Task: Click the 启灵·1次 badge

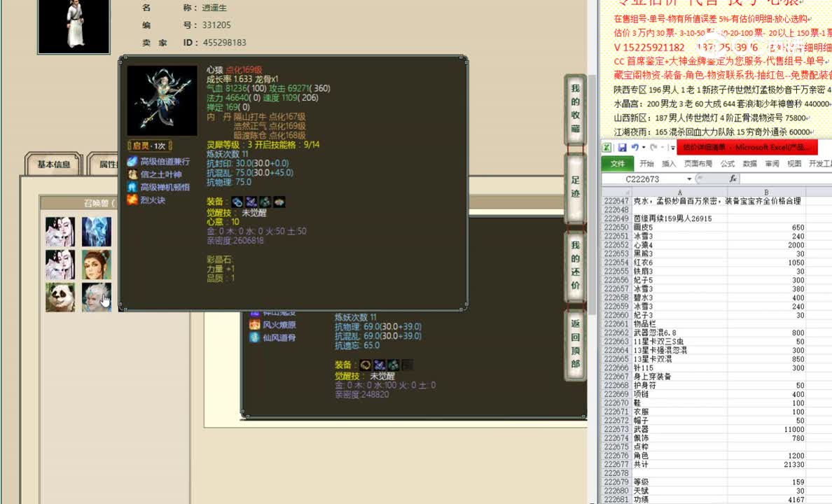Action: [x=150, y=146]
